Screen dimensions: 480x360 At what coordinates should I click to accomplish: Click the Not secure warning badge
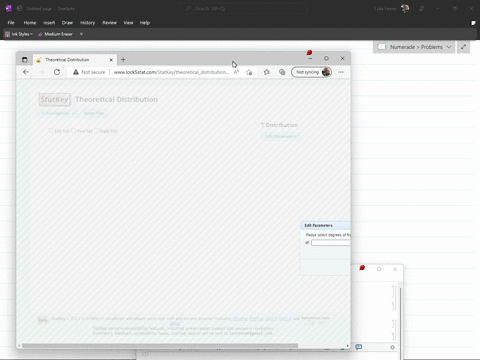click(89, 72)
